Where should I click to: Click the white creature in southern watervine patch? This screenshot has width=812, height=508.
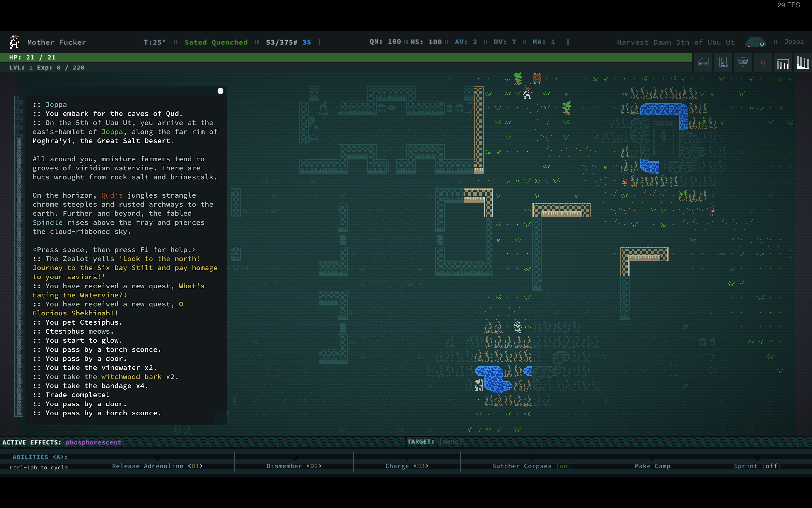(518, 327)
